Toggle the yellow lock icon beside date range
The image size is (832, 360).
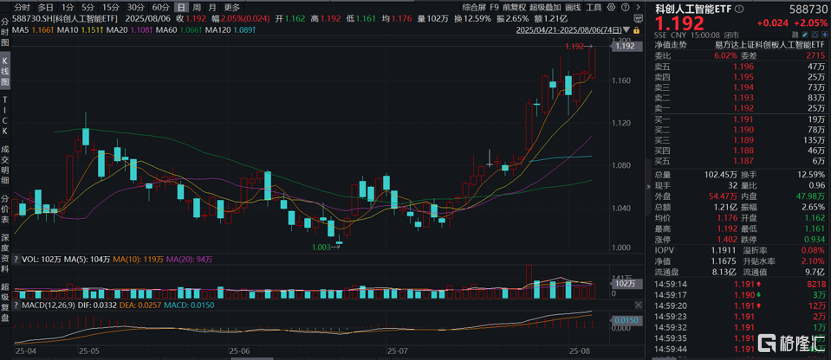click(x=636, y=30)
